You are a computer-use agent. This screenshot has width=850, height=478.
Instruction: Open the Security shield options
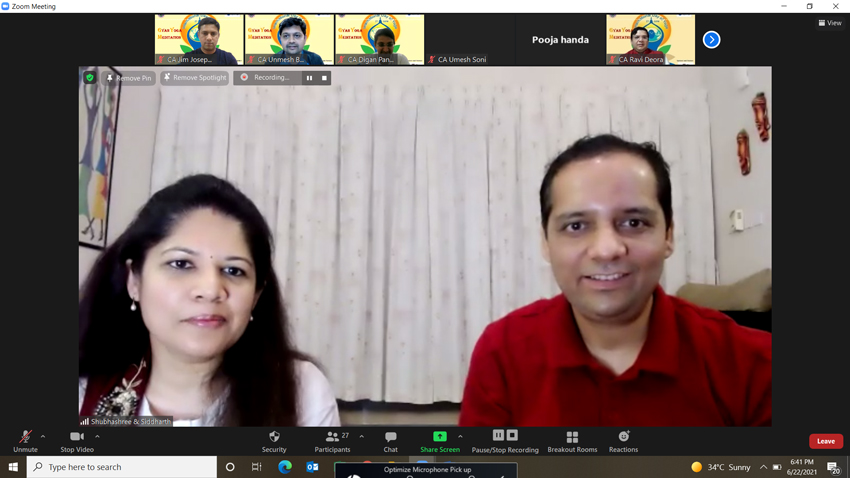click(274, 440)
